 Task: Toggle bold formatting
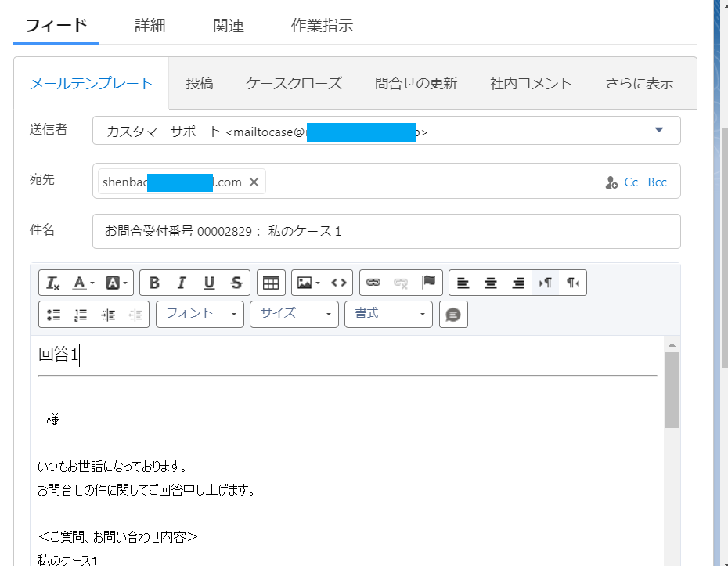[154, 283]
